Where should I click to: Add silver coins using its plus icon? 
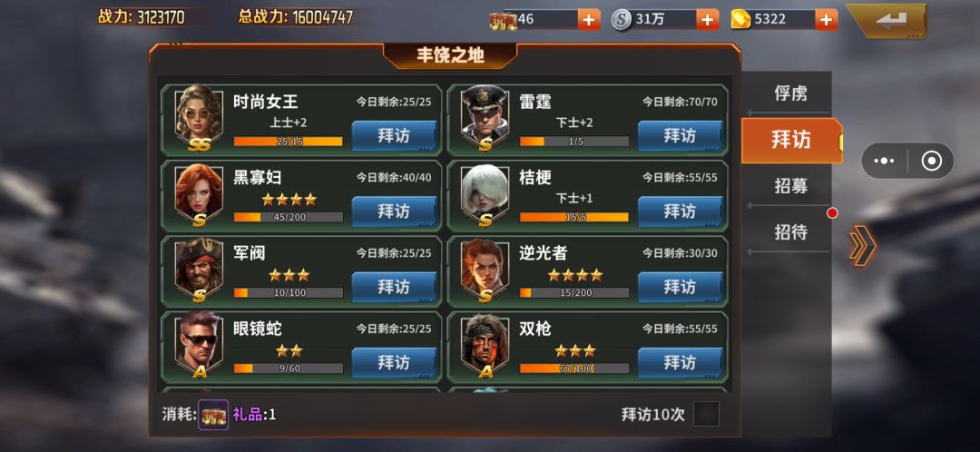tap(707, 20)
